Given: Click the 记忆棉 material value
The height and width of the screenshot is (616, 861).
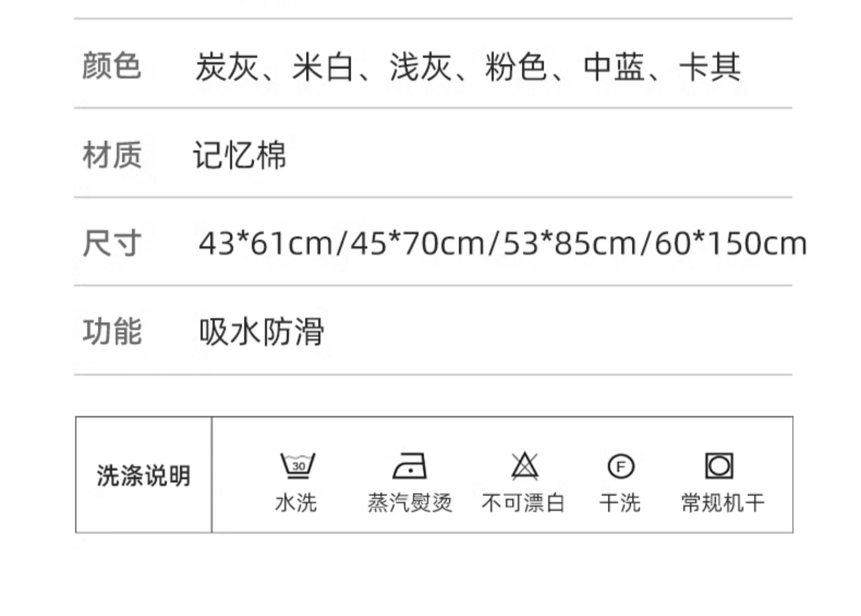Looking at the screenshot, I should (x=239, y=155).
